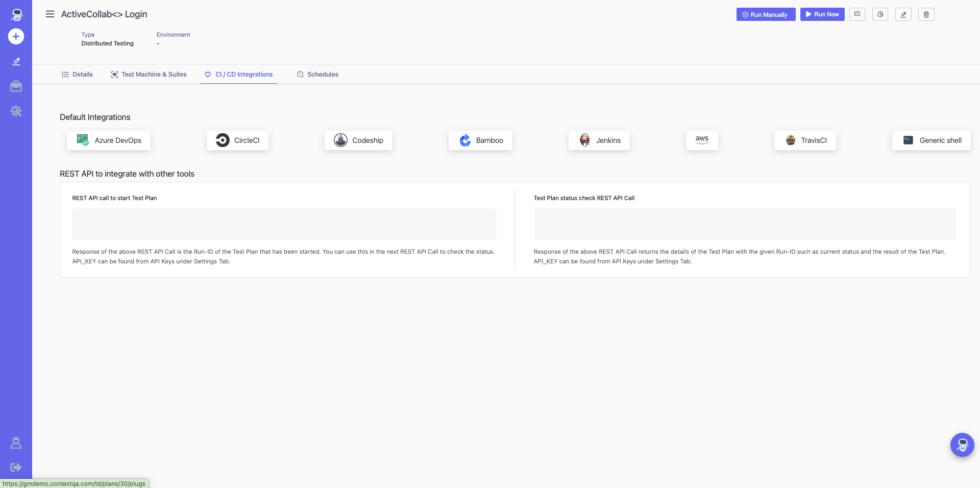Viewport: 980px width, 488px height.
Task: Select the Jenkins integration
Action: point(599,140)
